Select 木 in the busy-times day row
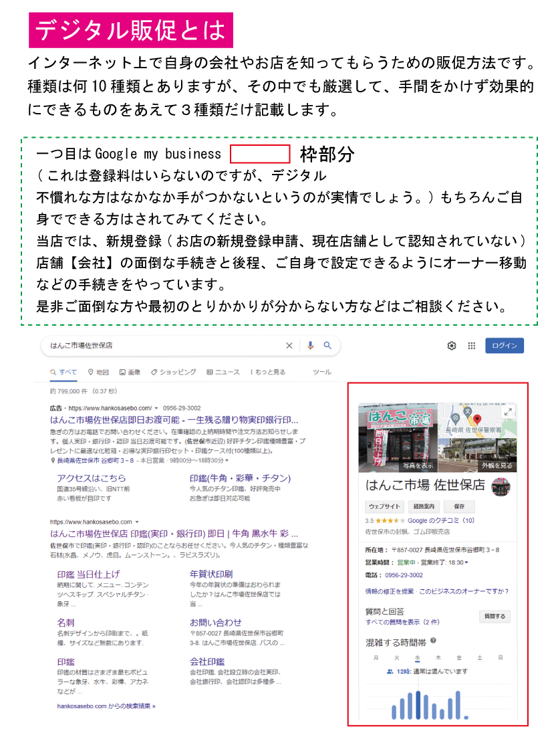 point(438,657)
